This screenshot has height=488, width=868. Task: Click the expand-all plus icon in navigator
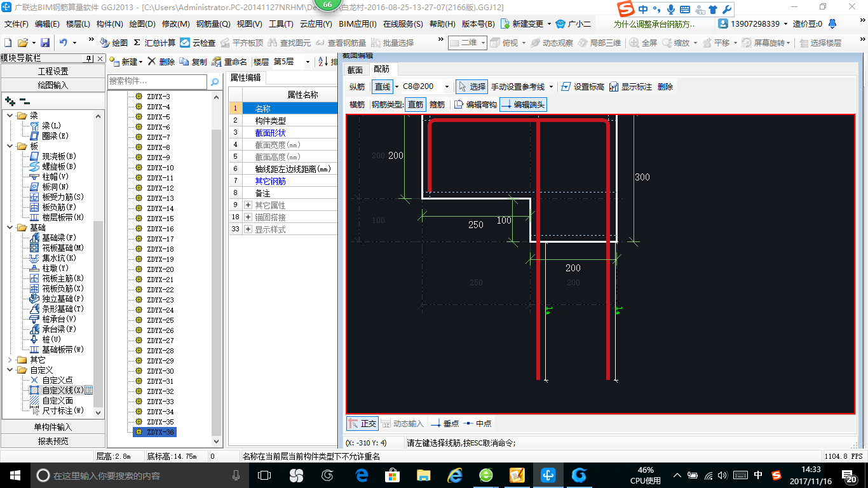(10, 100)
